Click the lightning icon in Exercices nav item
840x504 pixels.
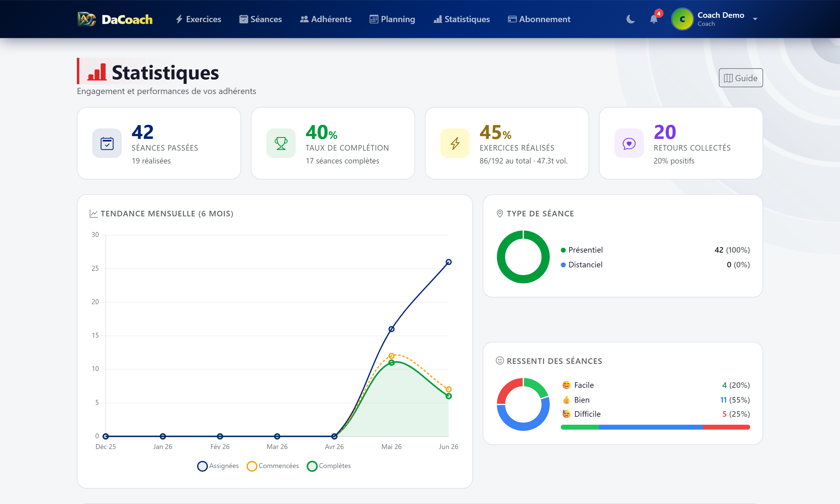[x=180, y=19]
